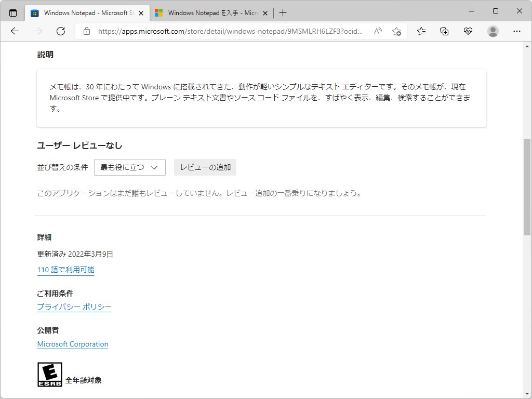Viewport: 532px width, 399px height.
Task: Open the Collections panel
Action: click(444, 31)
